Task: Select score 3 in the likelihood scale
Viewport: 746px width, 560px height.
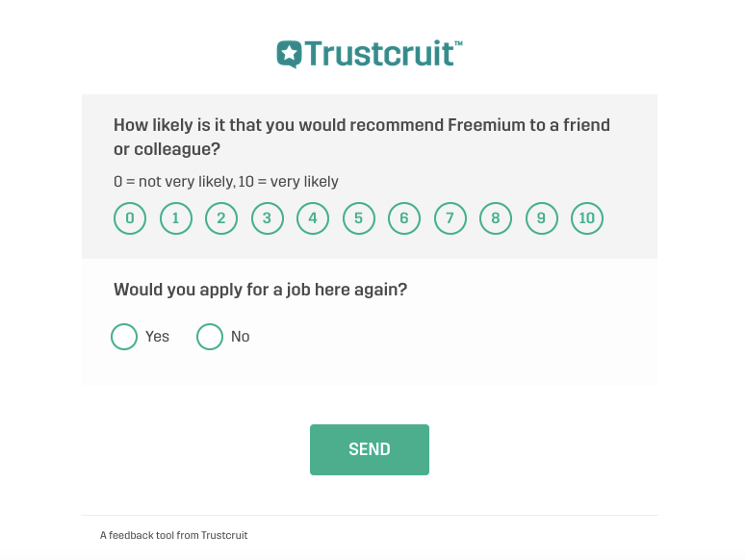Action: click(267, 218)
